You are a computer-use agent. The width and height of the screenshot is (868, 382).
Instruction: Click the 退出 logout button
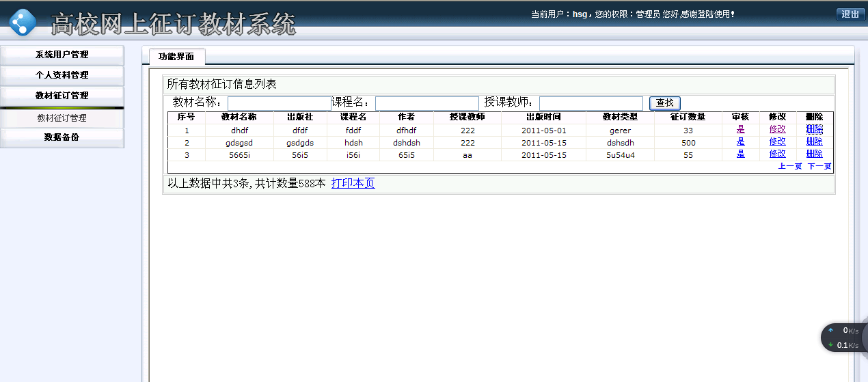[850, 14]
